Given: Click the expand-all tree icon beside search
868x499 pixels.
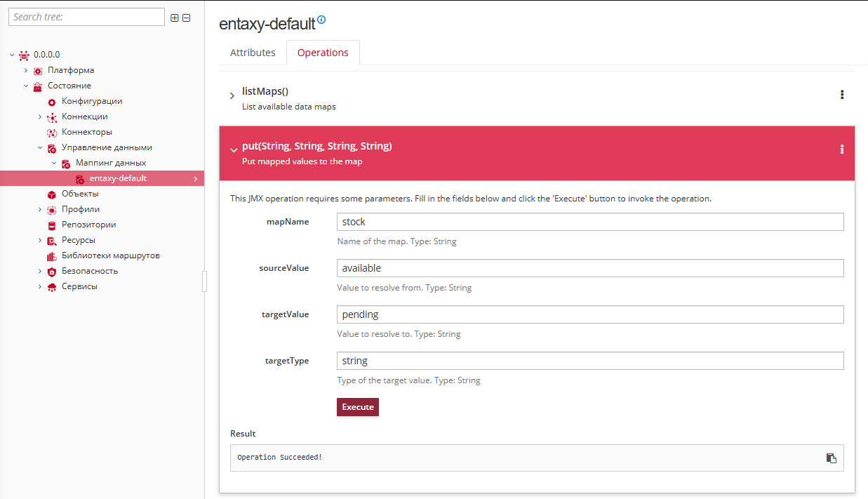Looking at the screenshot, I should [x=174, y=18].
